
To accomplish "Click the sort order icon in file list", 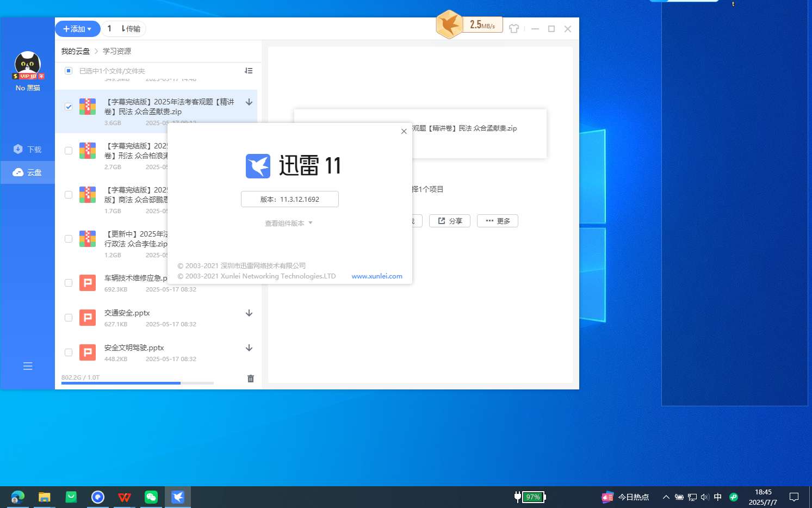I will click(249, 71).
